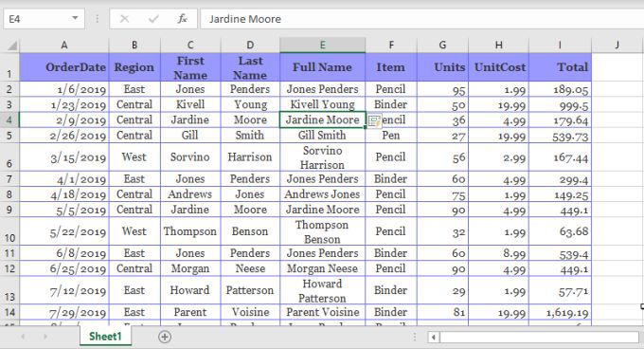Image resolution: width=644 pixels, height=349 pixels.
Task: Select column I header
Action: 561,45
